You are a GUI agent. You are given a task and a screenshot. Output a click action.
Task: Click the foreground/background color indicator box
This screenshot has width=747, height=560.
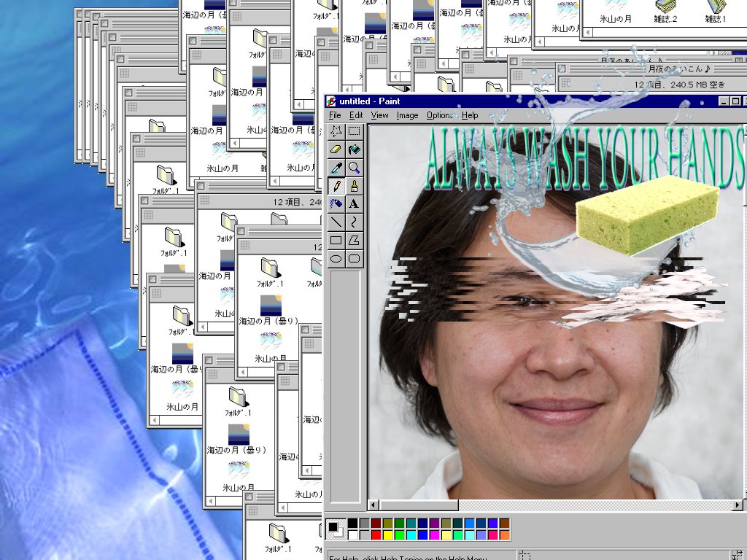(336, 529)
